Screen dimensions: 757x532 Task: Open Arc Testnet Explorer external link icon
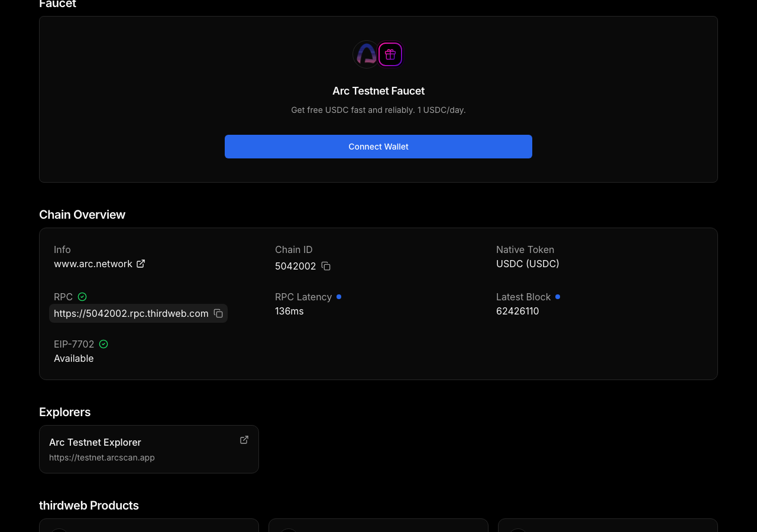244,440
